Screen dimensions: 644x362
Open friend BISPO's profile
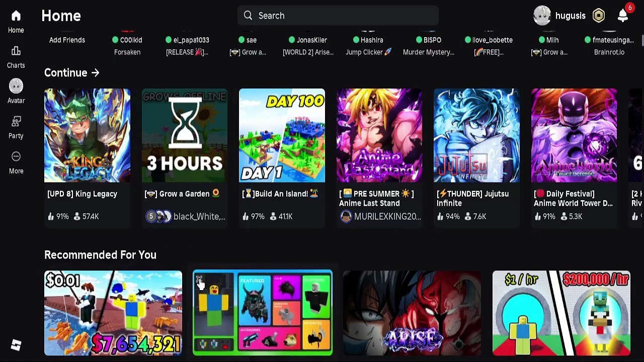pos(429,40)
